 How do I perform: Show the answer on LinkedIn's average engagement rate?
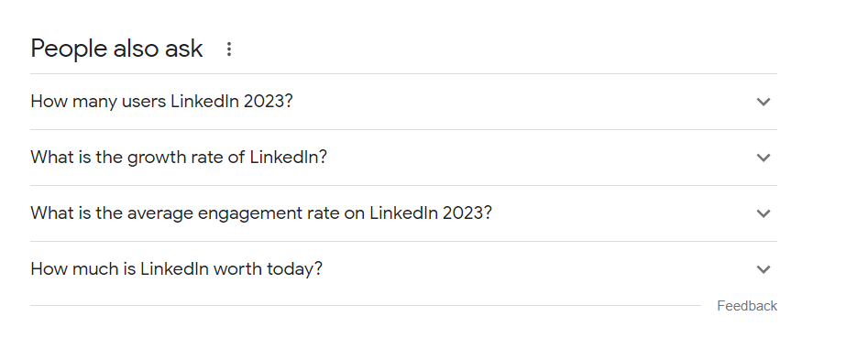coord(403,213)
